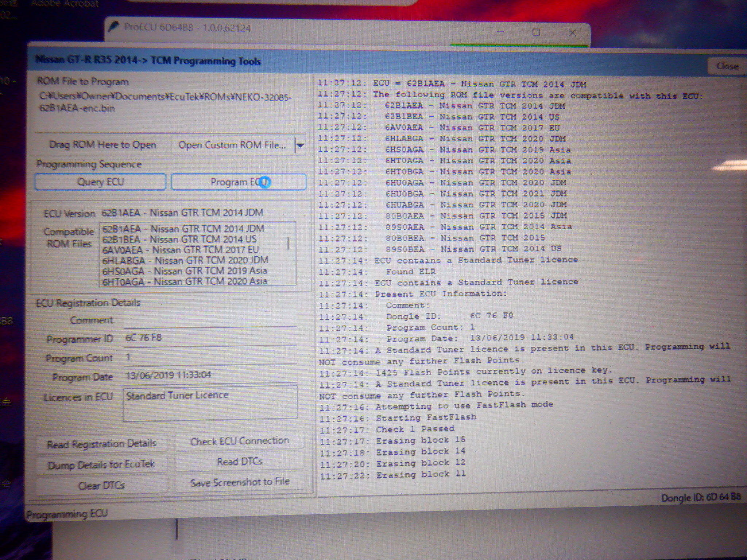This screenshot has width=747, height=560.
Task: Maximize the ProECU background window
Action: (x=536, y=32)
